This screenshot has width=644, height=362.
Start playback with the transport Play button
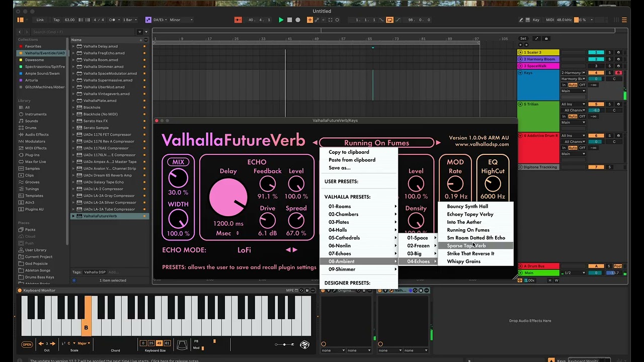pos(281,20)
